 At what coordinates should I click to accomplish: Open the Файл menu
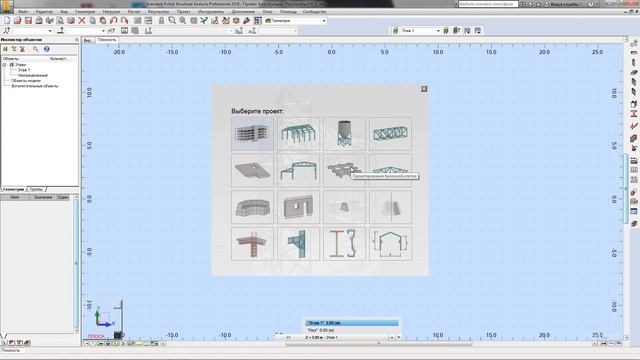pyautogui.click(x=23, y=12)
